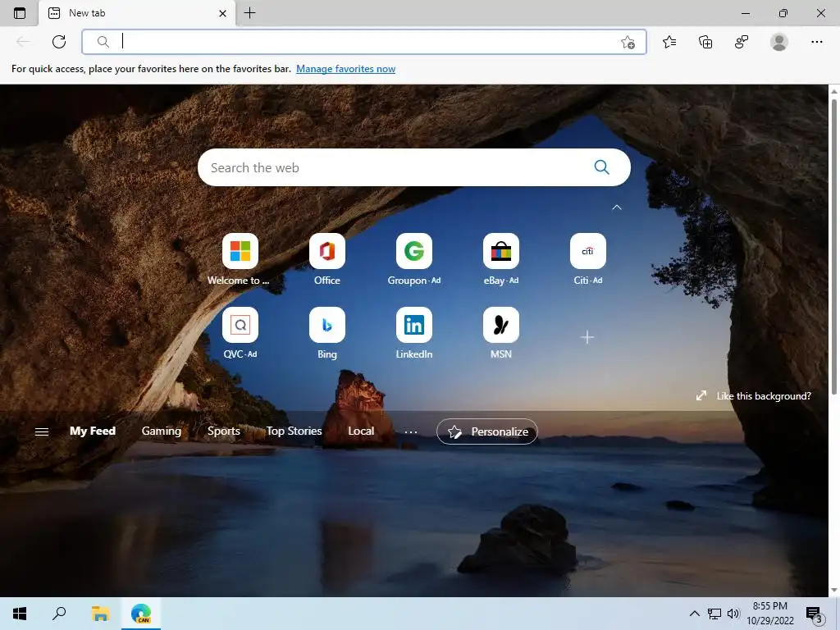This screenshot has width=840, height=630.
Task: Open the Groupon quick link tile
Action: coord(414,260)
